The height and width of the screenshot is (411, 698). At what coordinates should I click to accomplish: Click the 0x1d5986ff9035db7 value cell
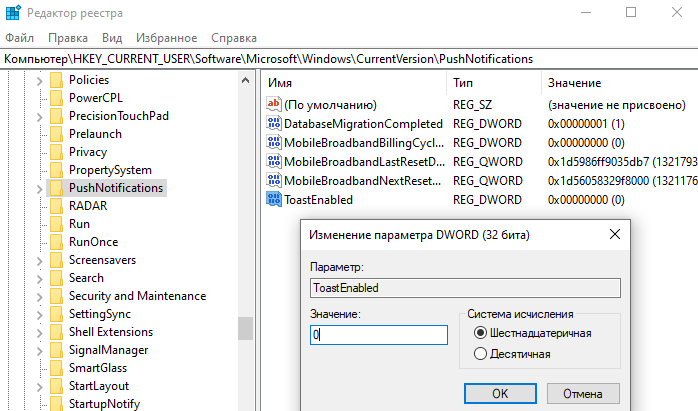point(622,162)
